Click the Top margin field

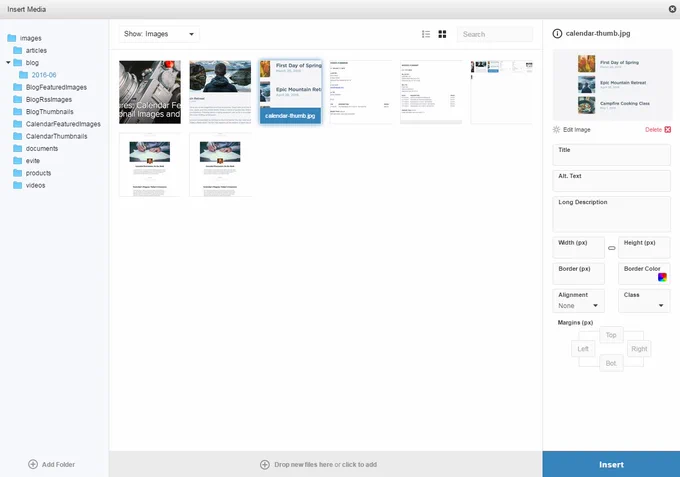pyautogui.click(x=611, y=335)
